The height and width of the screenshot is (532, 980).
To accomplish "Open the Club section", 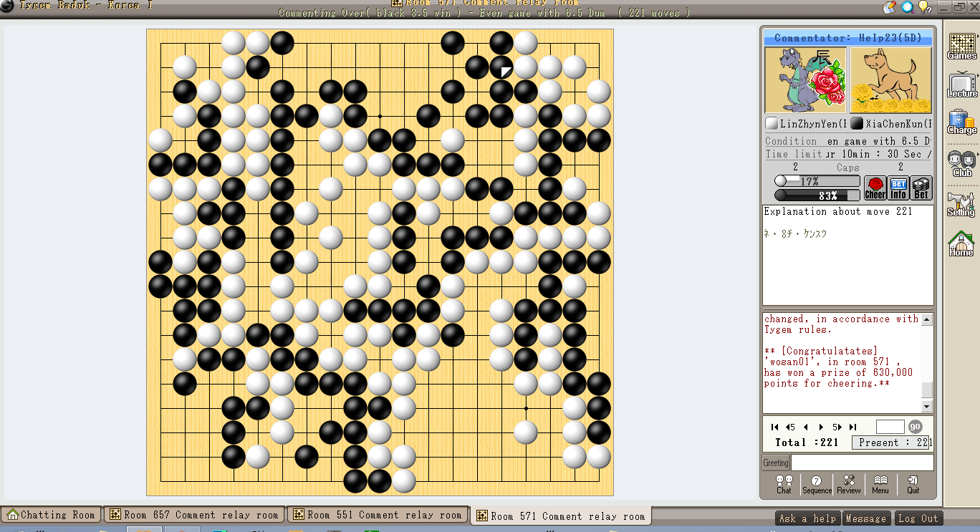I will 961,164.
